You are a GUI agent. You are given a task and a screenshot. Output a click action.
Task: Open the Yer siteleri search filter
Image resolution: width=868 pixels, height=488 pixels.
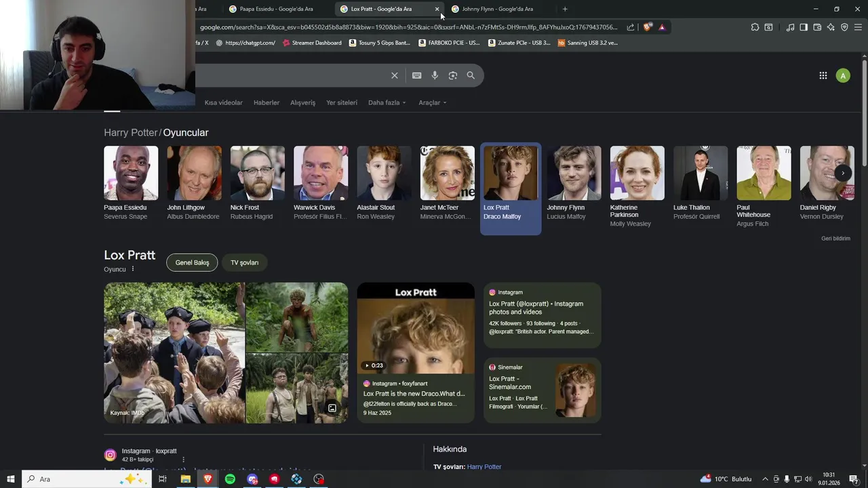(342, 102)
